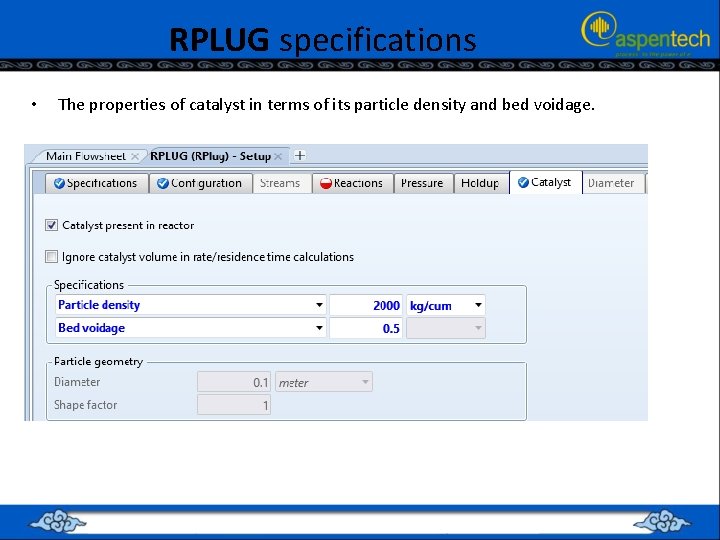Viewport: 720px width, 540px height.
Task: Uncheck Catalyst present in reactor
Action: 51,225
